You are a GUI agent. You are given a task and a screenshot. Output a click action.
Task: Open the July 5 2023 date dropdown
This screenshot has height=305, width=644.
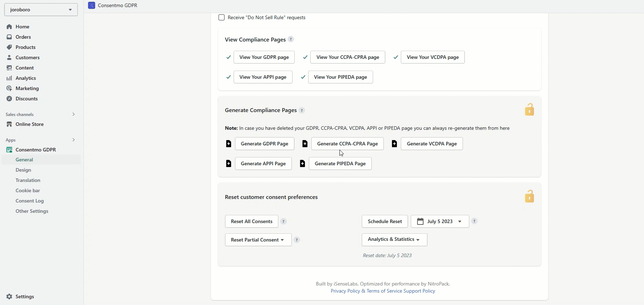pos(440,221)
